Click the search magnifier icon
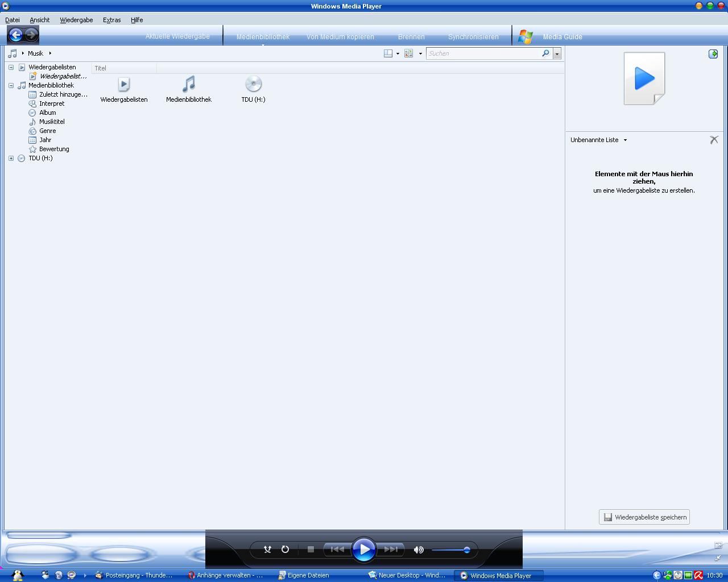The image size is (728, 582). (545, 53)
